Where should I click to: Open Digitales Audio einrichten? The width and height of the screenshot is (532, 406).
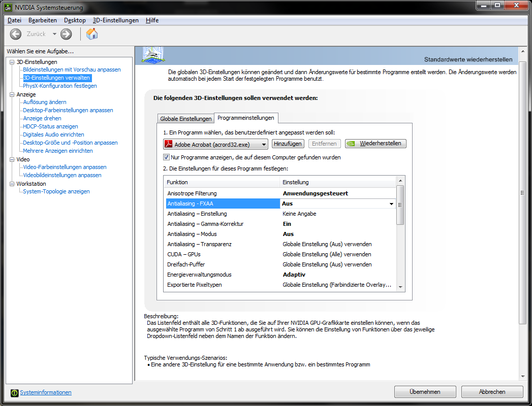[x=53, y=134]
